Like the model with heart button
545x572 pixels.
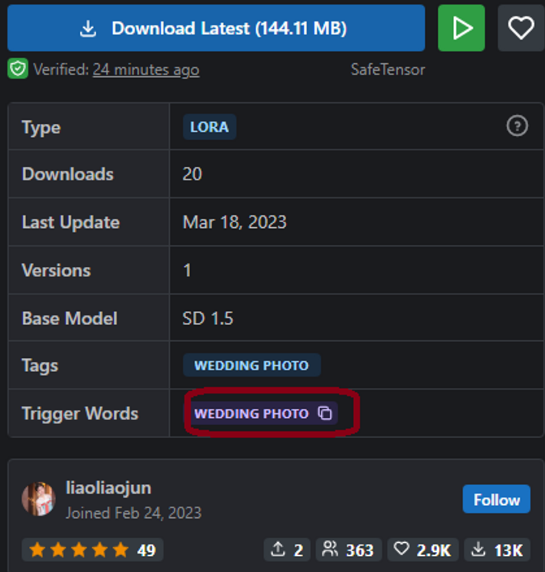click(x=521, y=28)
